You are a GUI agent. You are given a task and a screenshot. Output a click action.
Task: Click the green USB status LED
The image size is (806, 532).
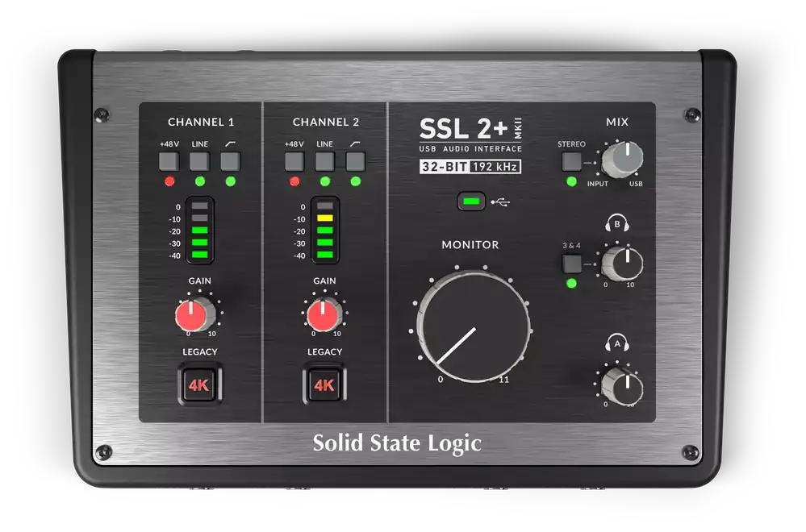(x=471, y=202)
